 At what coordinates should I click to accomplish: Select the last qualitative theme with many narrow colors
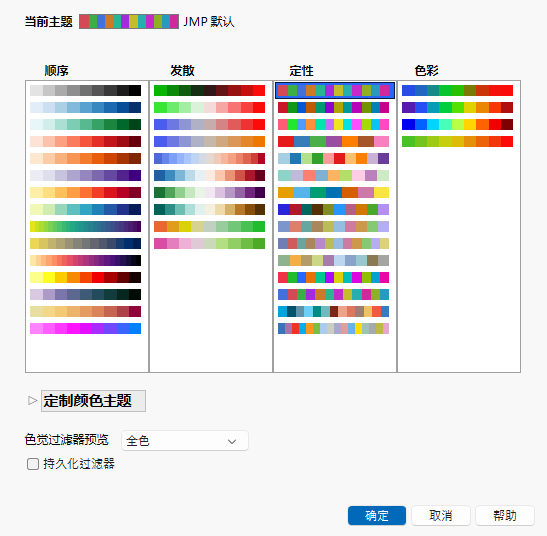pyautogui.click(x=334, y=329)
